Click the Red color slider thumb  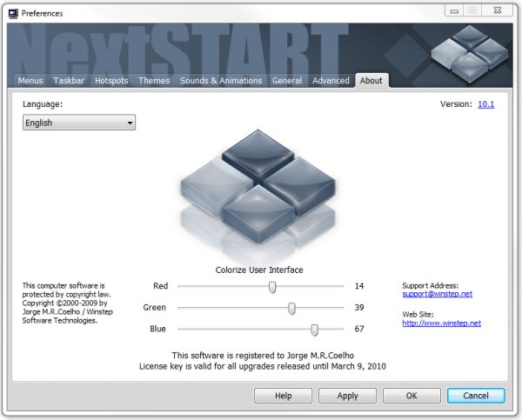pyautogui.click(x=272, y=286)
